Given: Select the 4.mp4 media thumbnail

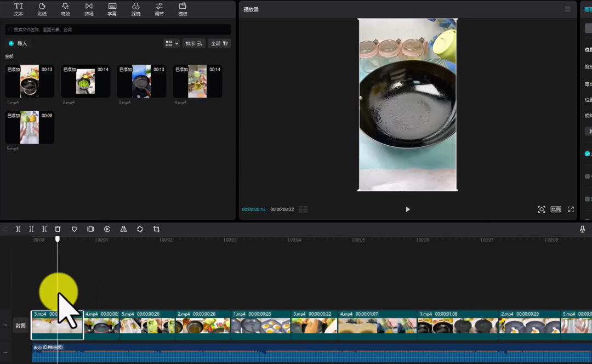Looking at the screenshot, I should (x=197, y=81).
